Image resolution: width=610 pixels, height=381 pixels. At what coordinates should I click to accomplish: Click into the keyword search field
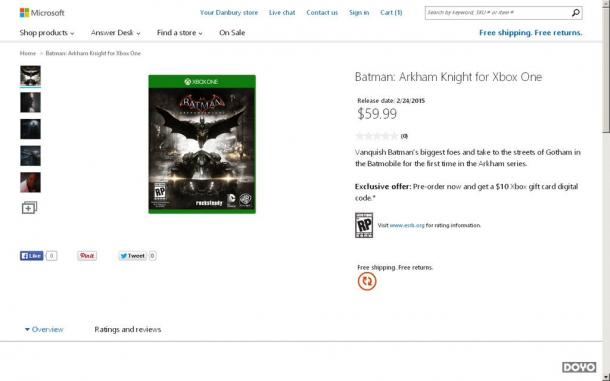pyautogui.click(x=498, y=13)
